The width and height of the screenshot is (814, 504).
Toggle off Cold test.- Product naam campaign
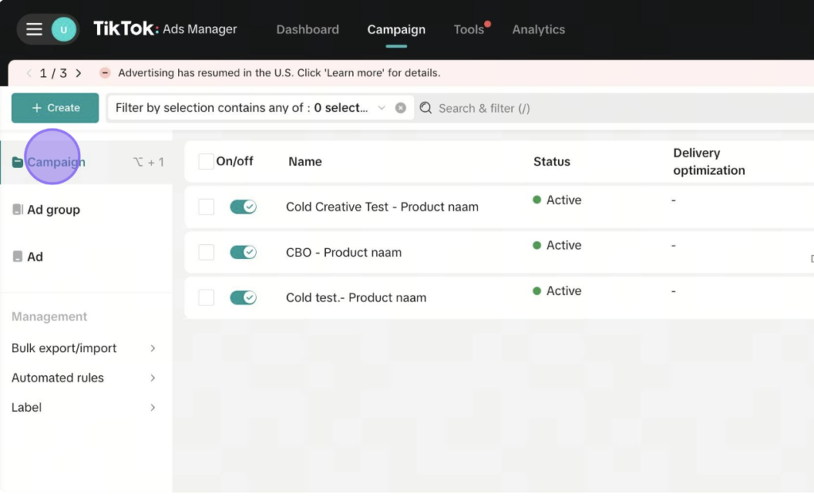243,297
